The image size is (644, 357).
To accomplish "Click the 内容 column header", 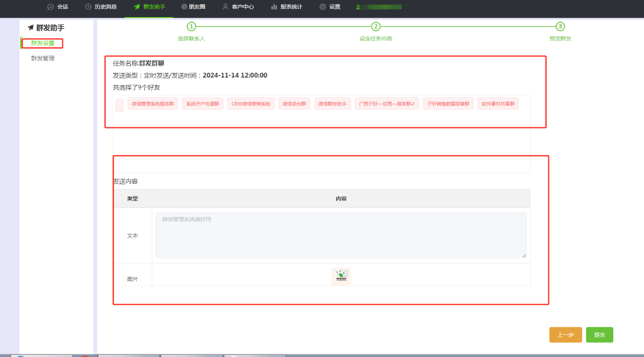I will point(341,199).
